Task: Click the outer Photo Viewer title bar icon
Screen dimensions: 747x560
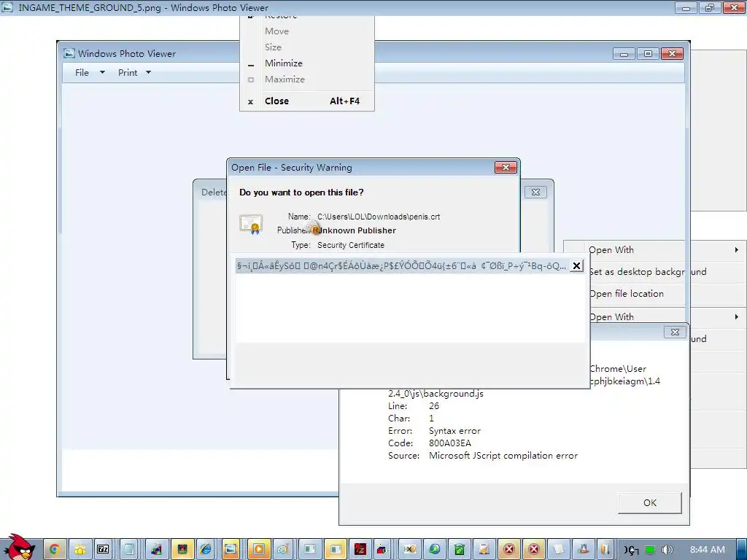Action: tap(7, 7)
